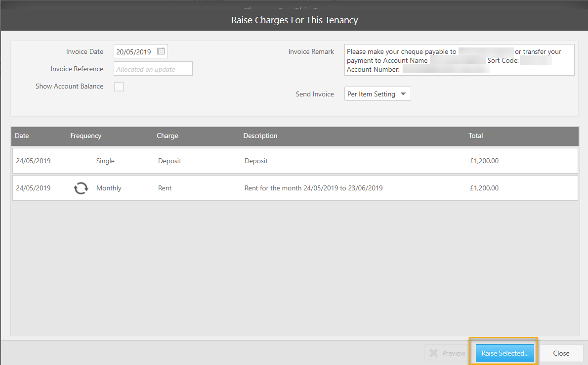Click the Send Invoice label
This screenshot has height=365, width=588.
pyautogui.click(x=315, y=94)
